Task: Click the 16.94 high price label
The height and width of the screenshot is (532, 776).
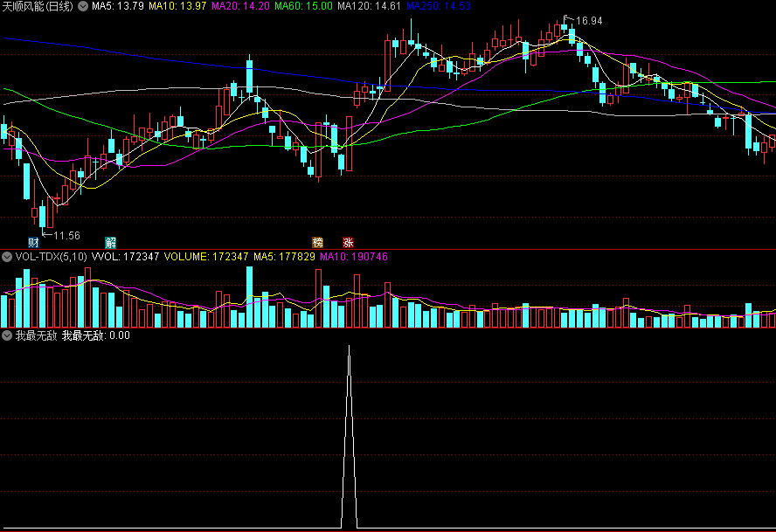Action: [589, 21]
